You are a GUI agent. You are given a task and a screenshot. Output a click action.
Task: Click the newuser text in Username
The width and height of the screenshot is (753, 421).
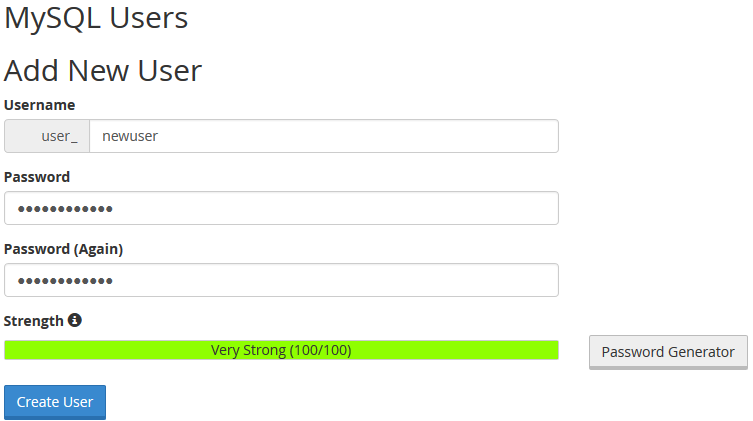[x=130, y=136]
